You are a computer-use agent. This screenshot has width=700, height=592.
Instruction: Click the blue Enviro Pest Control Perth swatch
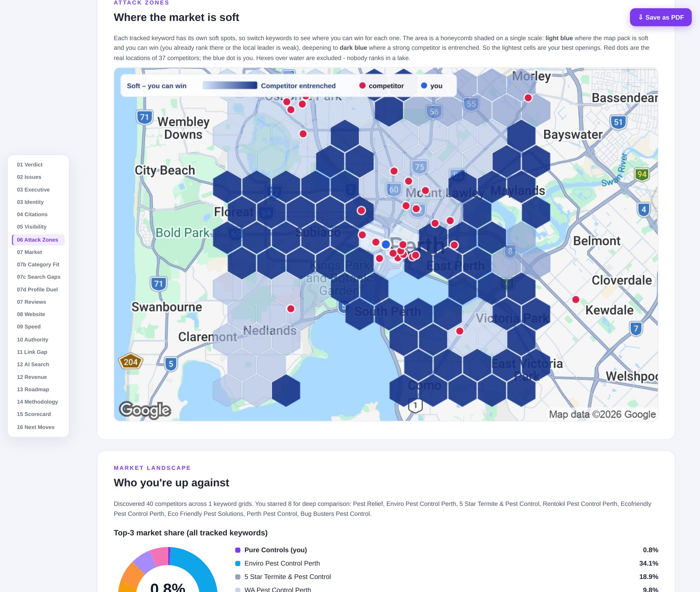pos(237,564)
